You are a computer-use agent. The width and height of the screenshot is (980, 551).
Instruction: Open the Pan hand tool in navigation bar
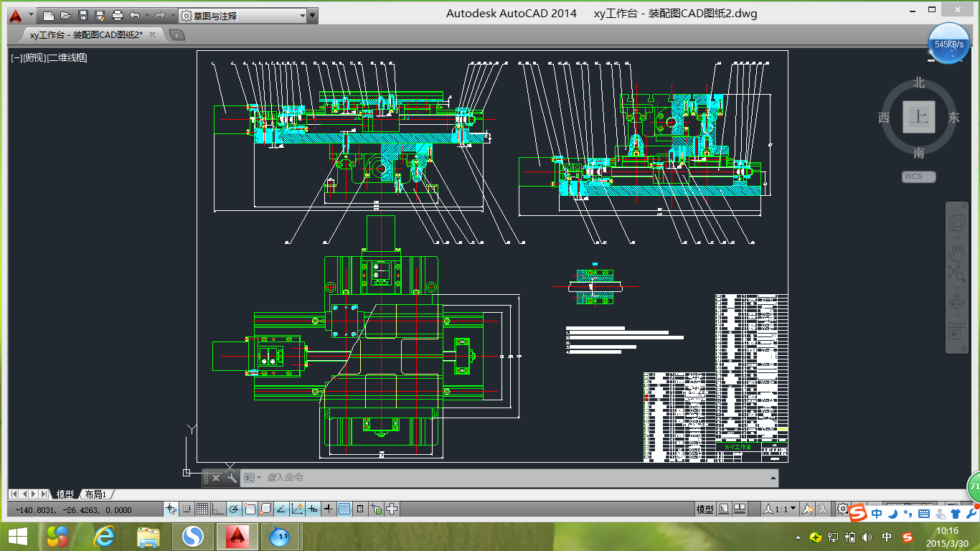956,252
